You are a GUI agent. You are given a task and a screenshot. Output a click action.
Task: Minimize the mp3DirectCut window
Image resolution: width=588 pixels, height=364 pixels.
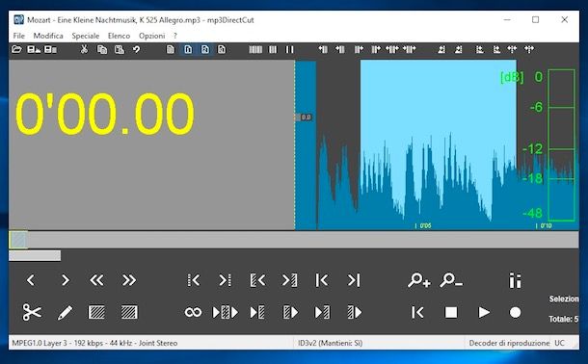click(x=507, y=19)
